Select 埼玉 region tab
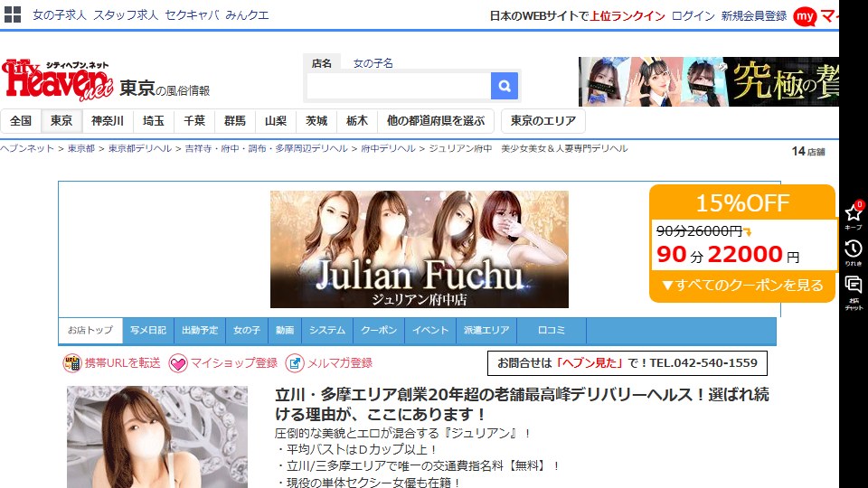868x488 pixels. 154,120
